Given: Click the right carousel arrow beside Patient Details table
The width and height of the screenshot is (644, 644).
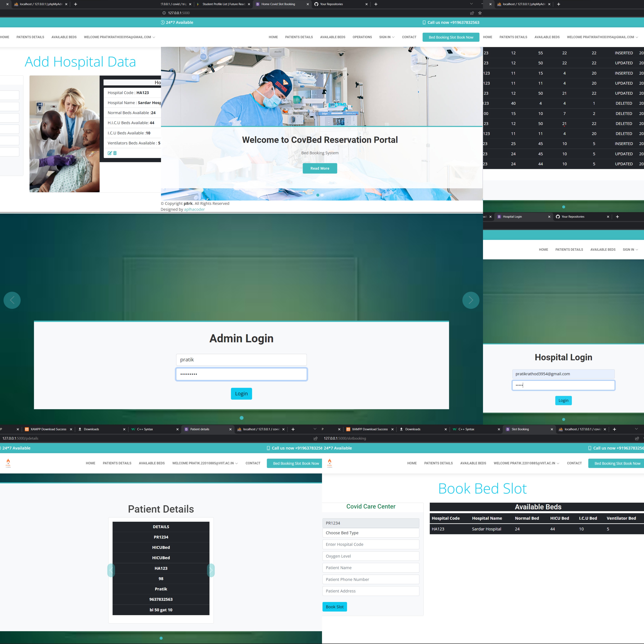Looking at the screenshot, I should coord(211,570).
